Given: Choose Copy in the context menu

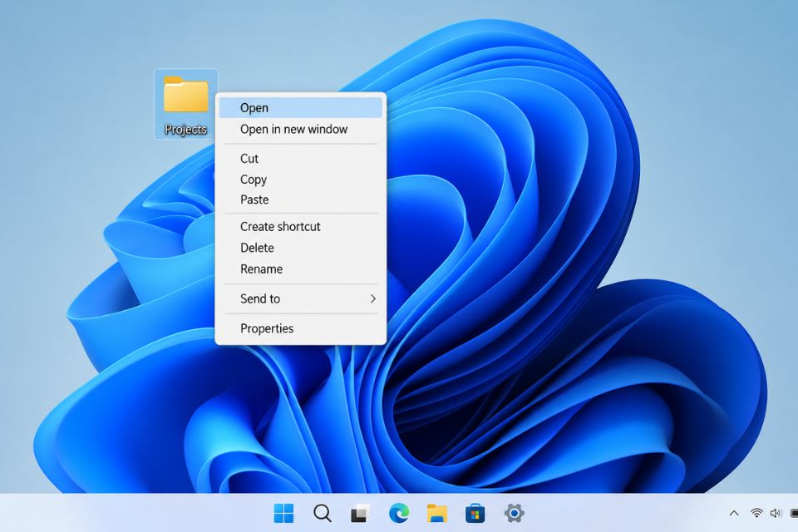Looking at the screenshot, I should click(301, 180).
